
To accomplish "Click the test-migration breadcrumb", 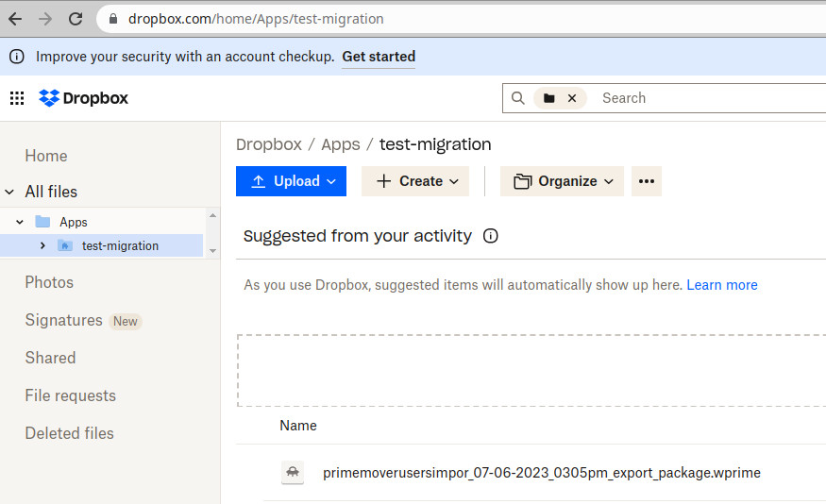I will [435, 144].
